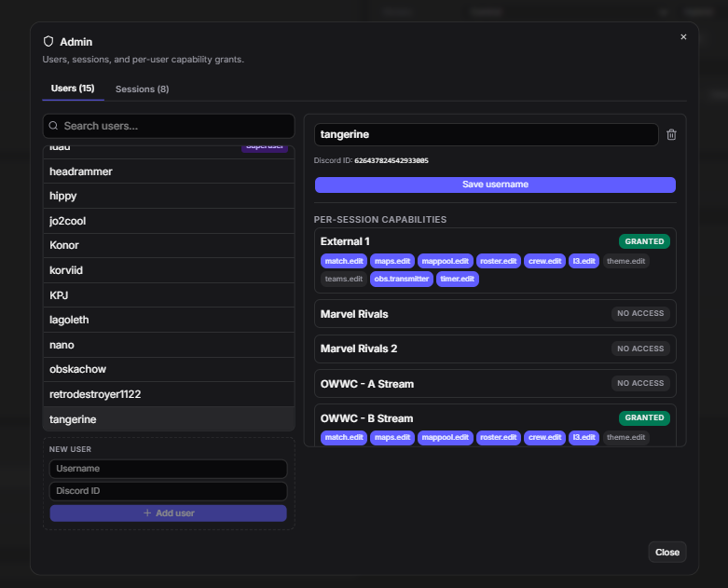Select user tangerine in list

click(169, 419)
